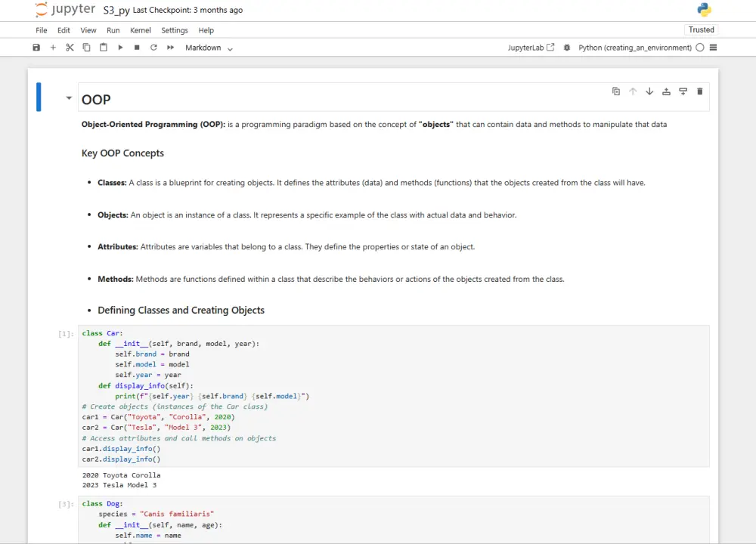Open the Markdown cell type dropdown
This screenshot has height=544, width=756.
pos(209,48)
